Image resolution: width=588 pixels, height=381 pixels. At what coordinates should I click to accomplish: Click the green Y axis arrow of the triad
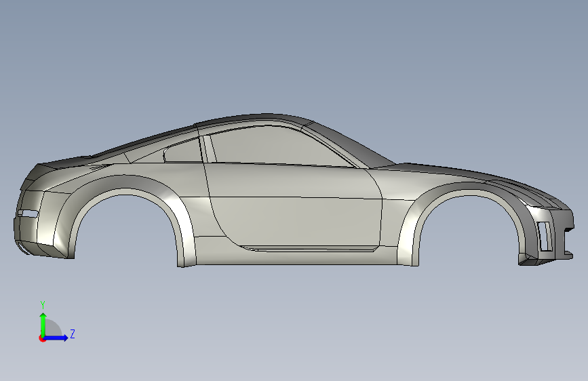point(43,324)
